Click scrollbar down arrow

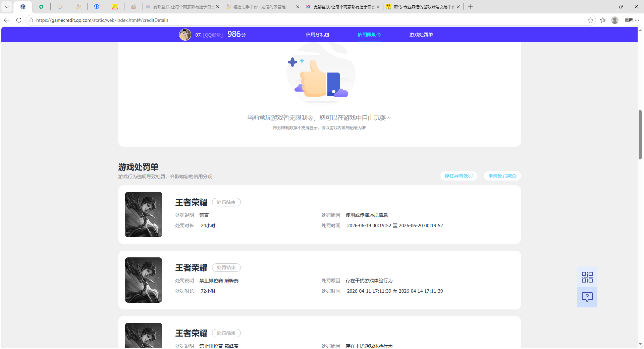pos(640,344)
